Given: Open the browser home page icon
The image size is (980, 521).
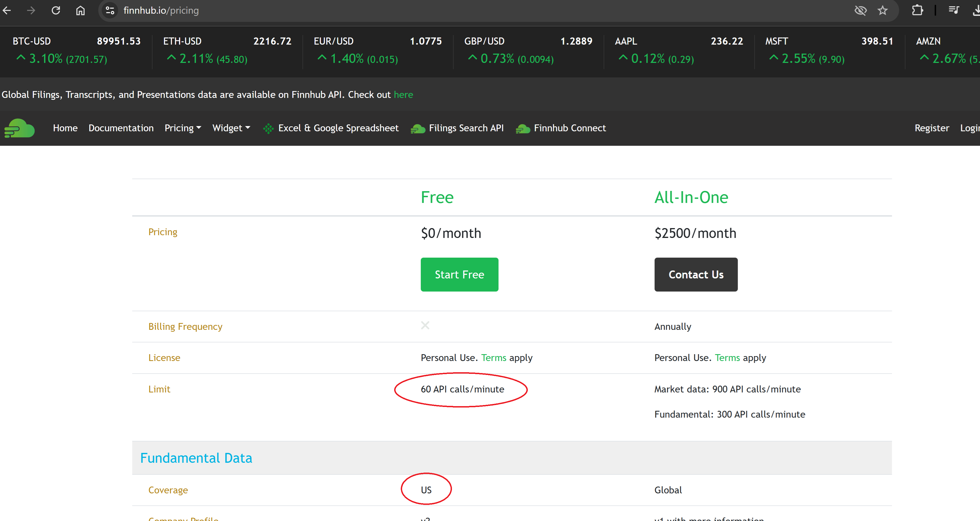Looking at the screenshot, I should pyautogui.click(x=80, y=11).
